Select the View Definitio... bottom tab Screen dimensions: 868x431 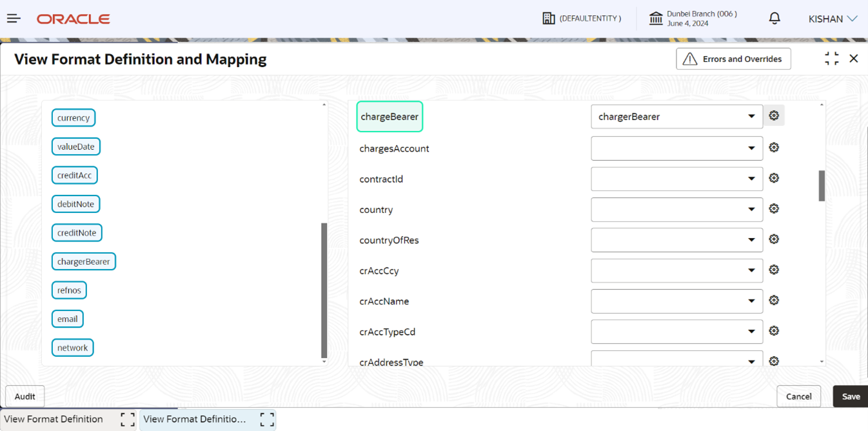[x=195, y=419]
